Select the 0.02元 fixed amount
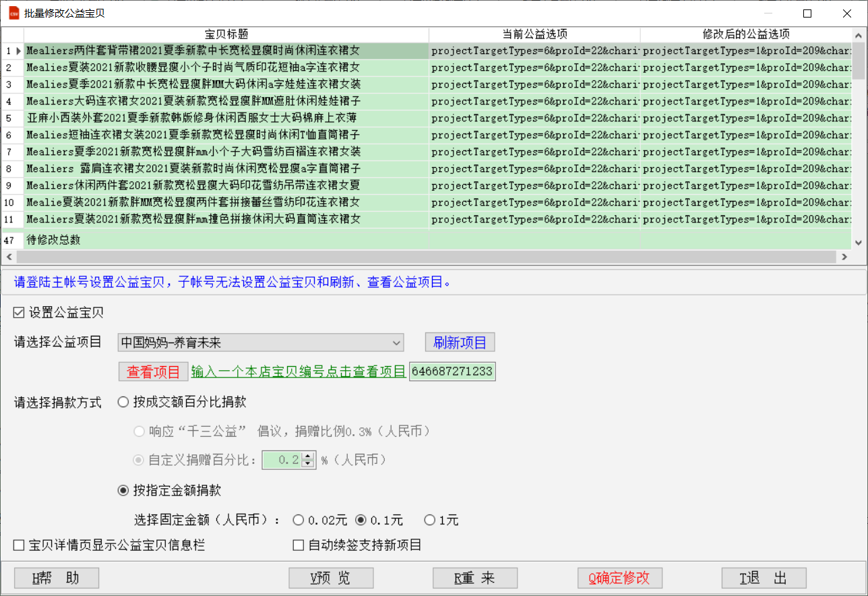The height and width of the screenshot is (596, 868). [x=299, y=520]
